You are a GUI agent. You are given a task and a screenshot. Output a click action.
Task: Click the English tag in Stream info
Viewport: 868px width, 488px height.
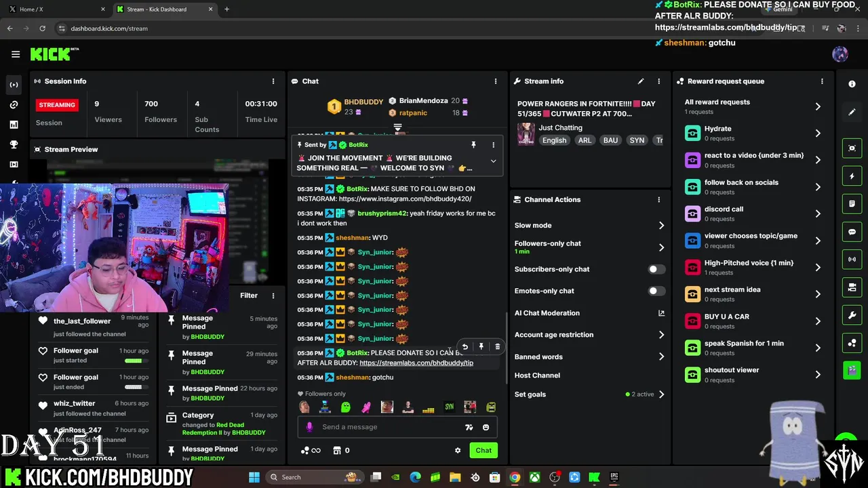554,140
